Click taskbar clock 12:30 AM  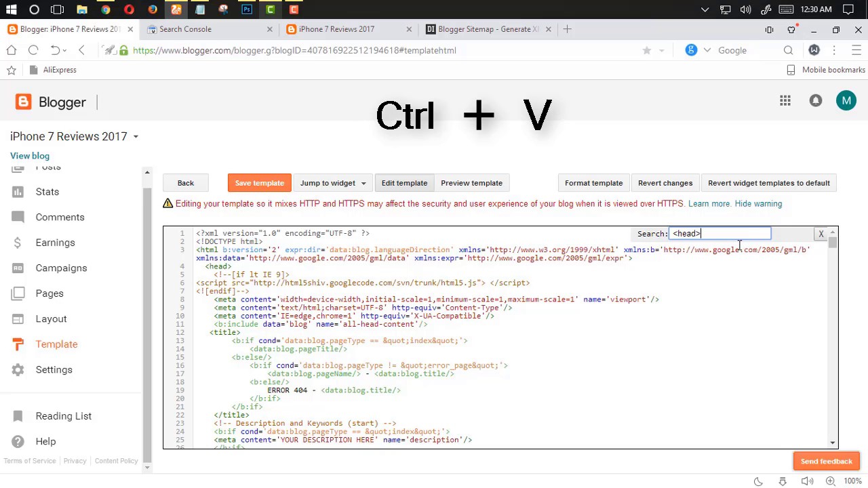[x=816, y=9]
